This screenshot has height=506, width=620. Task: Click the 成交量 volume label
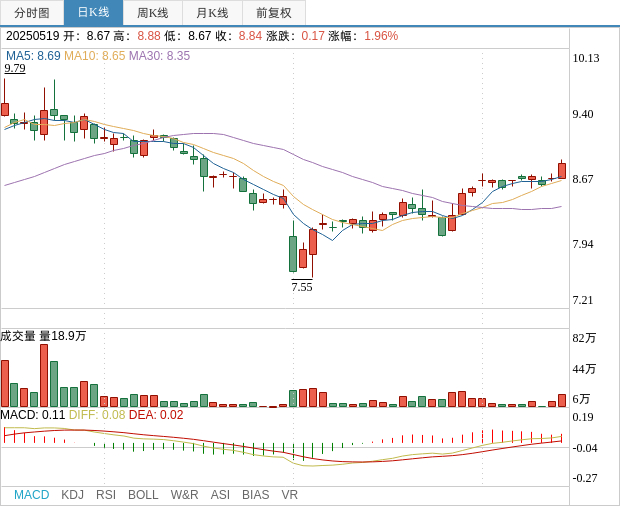click(18, 336)
